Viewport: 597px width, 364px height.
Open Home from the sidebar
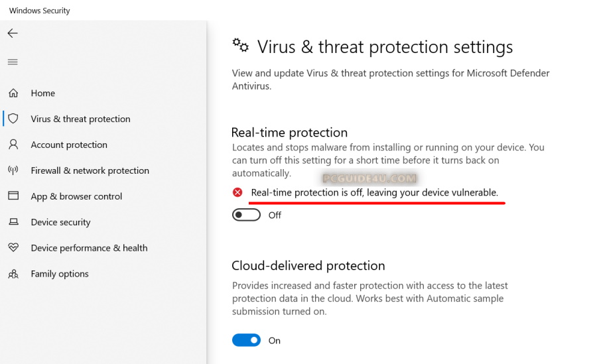point(43,93)
